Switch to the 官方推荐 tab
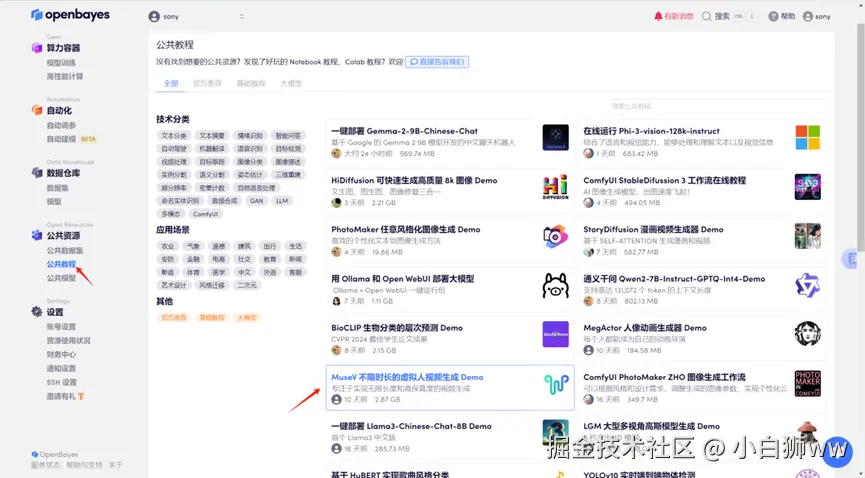 pos(207,84)
